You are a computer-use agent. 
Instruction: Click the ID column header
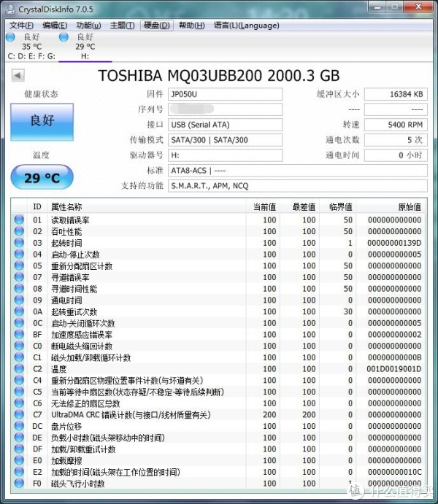[x=37, y=206]
